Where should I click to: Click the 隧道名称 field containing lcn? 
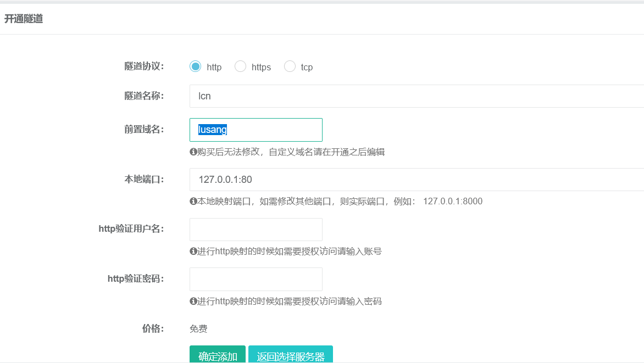pyautogui.click(x=417, y=96)
